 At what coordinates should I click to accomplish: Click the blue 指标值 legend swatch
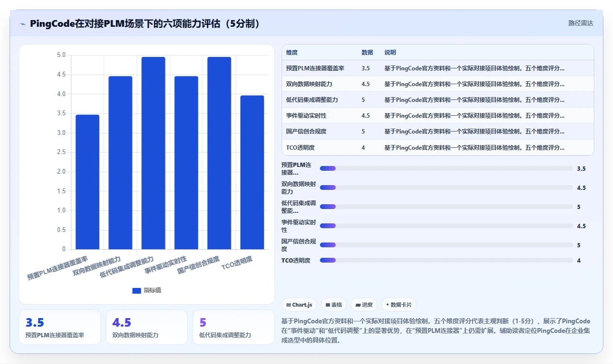136,290
